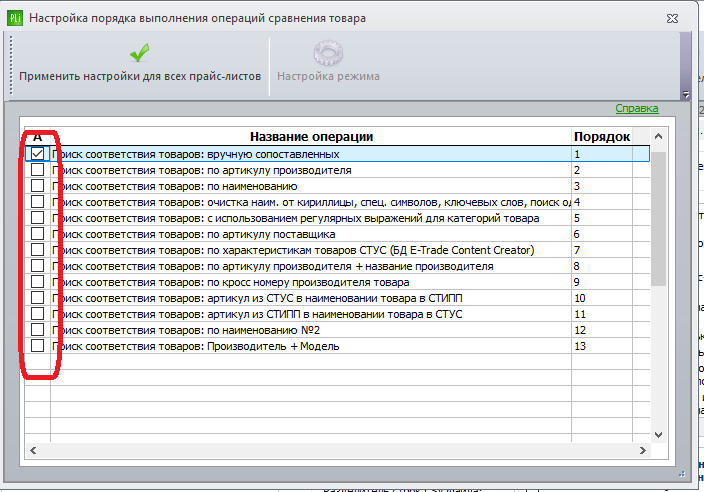Screen dimensions: 704x492
Task: Click the 'Название операции' column header
Action: click(311, 136)
